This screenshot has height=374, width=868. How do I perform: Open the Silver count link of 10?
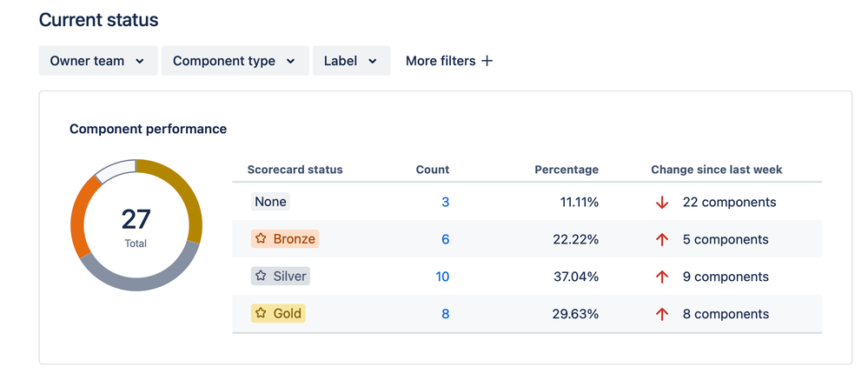point(442,277)
